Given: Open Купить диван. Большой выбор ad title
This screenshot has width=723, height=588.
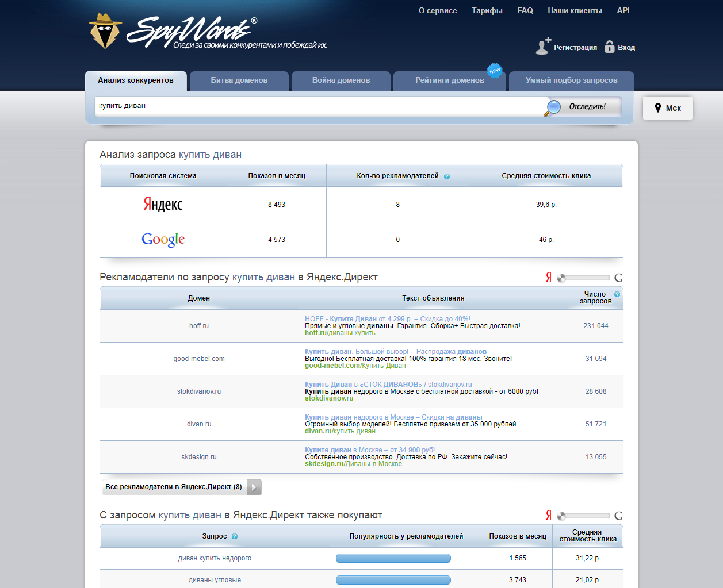Looking at the screenshot, I should pyautogui.click(x=396, y=352).
